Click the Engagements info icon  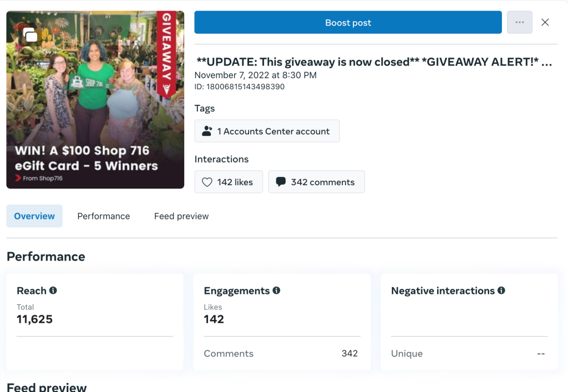coord(276,291)
